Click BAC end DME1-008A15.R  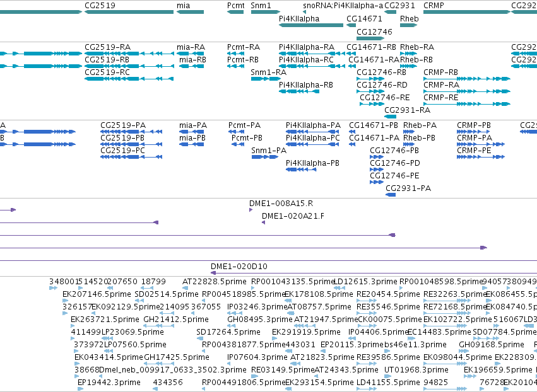click(251, 210)
